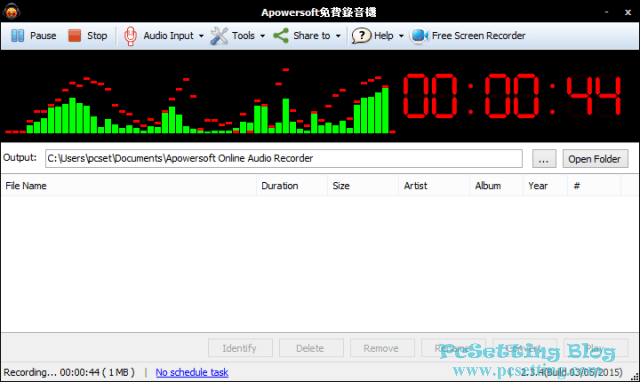The height and width of the screenshot is (382, 640).
Task: Open the Help menu label
Action: click(384, 36)
